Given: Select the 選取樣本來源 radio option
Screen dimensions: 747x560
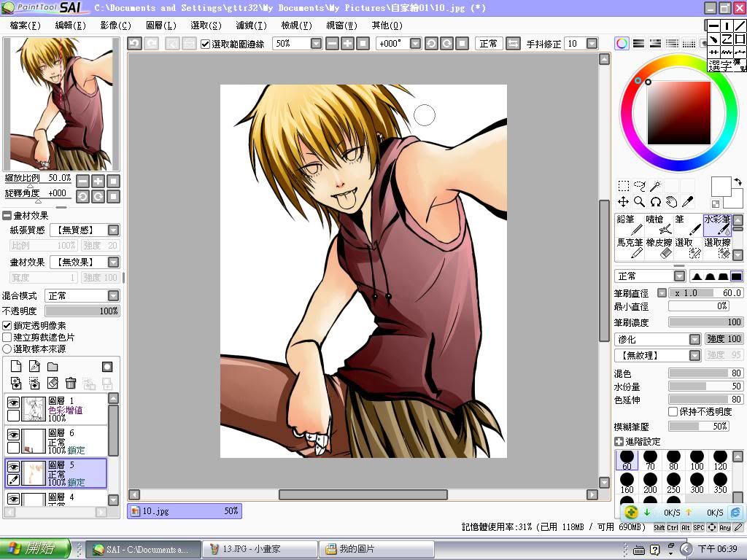Looking at the screenshot, I should [x=7, y=349].
